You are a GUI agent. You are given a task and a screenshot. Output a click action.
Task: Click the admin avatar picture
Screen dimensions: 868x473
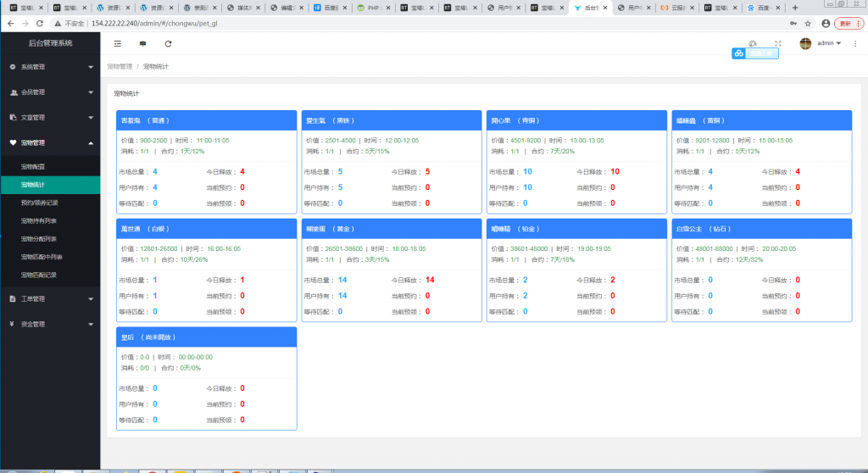[x=805, y=43]
